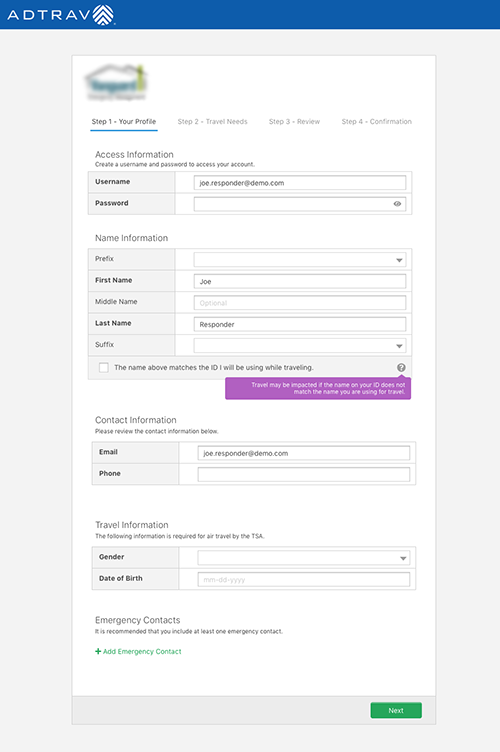This screenshot has width=500, height=752.
Task: Open Step 4 - Confirmation tab
Action: (x=376, y=122)
